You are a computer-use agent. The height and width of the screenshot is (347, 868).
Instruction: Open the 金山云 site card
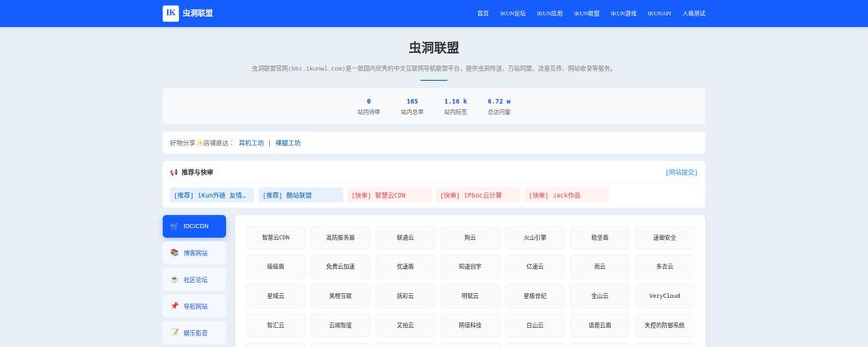(x=600, y=296)
